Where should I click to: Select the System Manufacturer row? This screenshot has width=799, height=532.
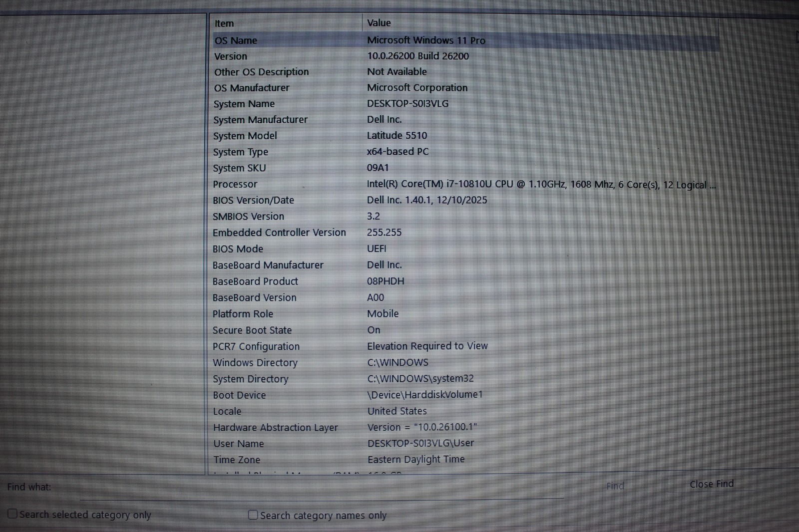click(x=465, y=120)
